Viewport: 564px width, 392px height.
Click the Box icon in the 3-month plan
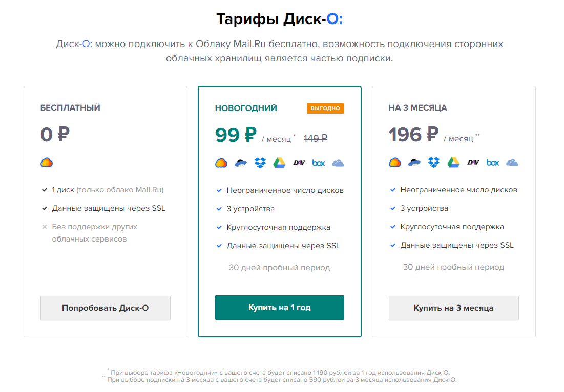pos(493,163)
